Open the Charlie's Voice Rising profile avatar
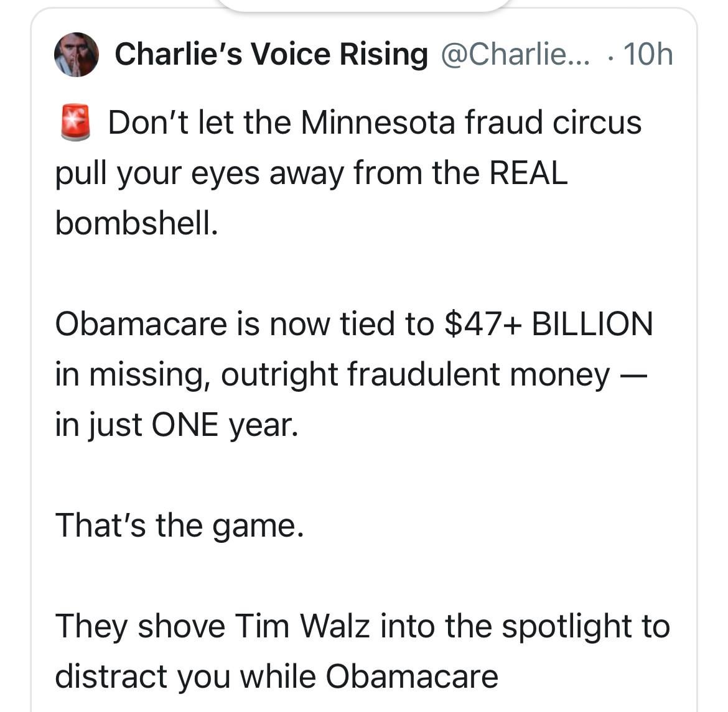Screen dimensions: 728x712 pos(77,54)
